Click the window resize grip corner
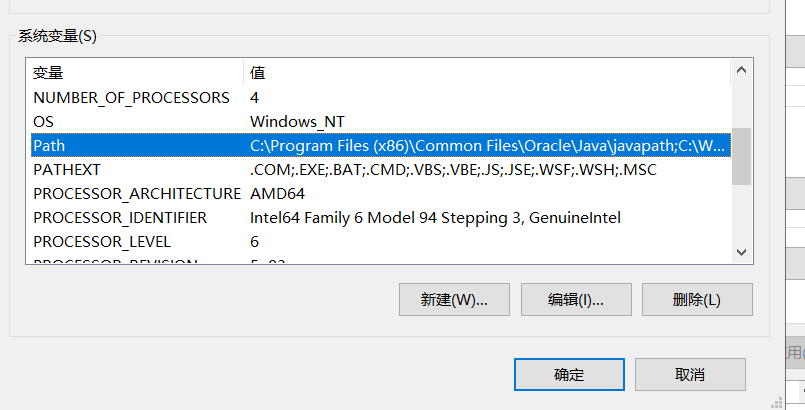 (777, 402)
